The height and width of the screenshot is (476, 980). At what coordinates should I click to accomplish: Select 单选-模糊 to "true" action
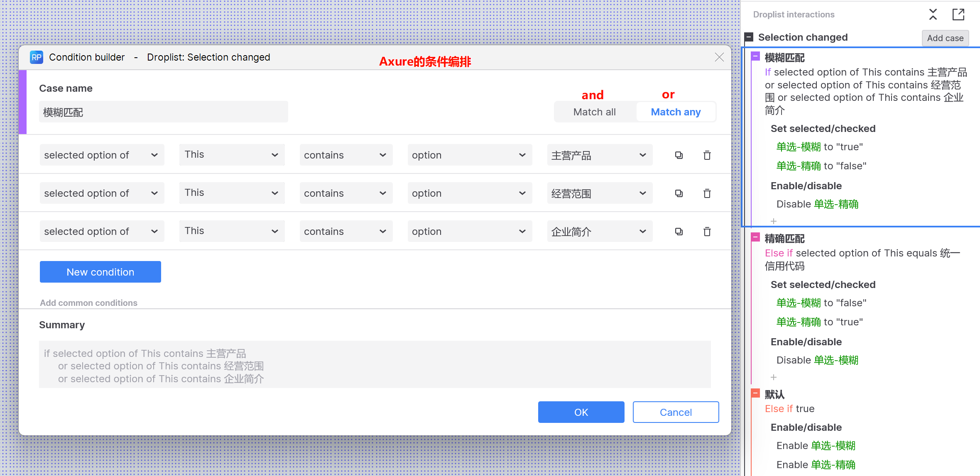[x=820, y=147]
